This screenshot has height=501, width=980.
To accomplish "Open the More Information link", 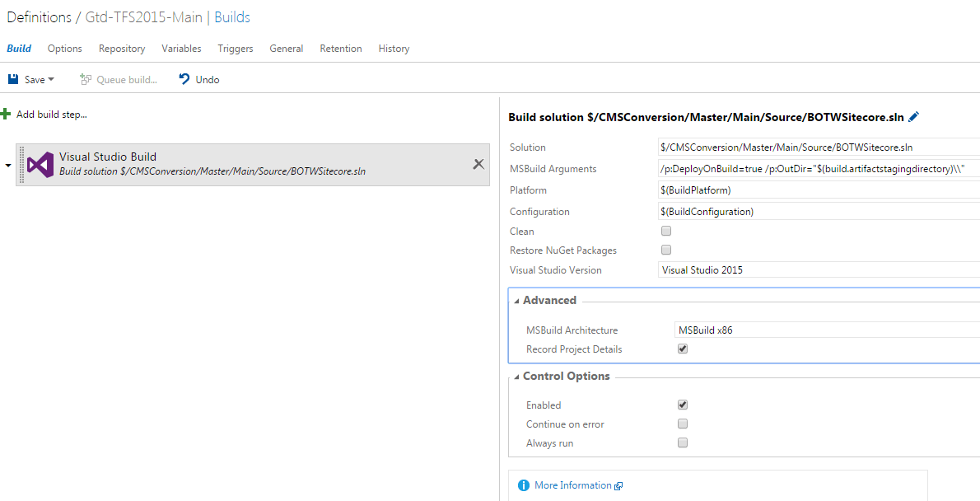I will pyautogui.click(x=576, y=485).
